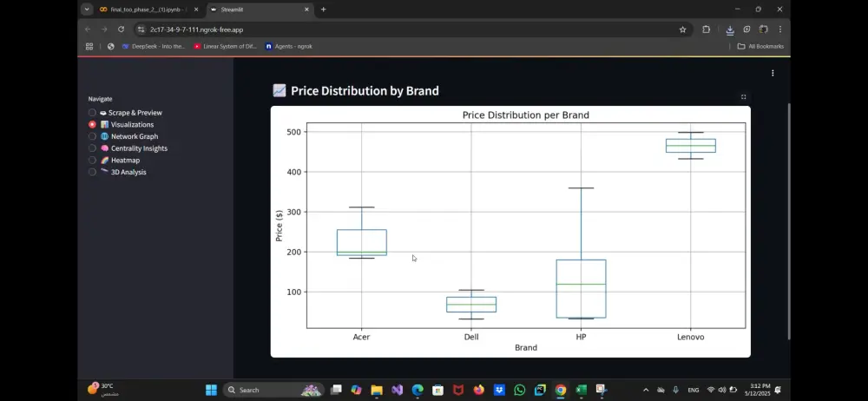Open the Chrome extensions puzzle icon
The height and width of the screenshot is (401, 868).
[706, 30]
